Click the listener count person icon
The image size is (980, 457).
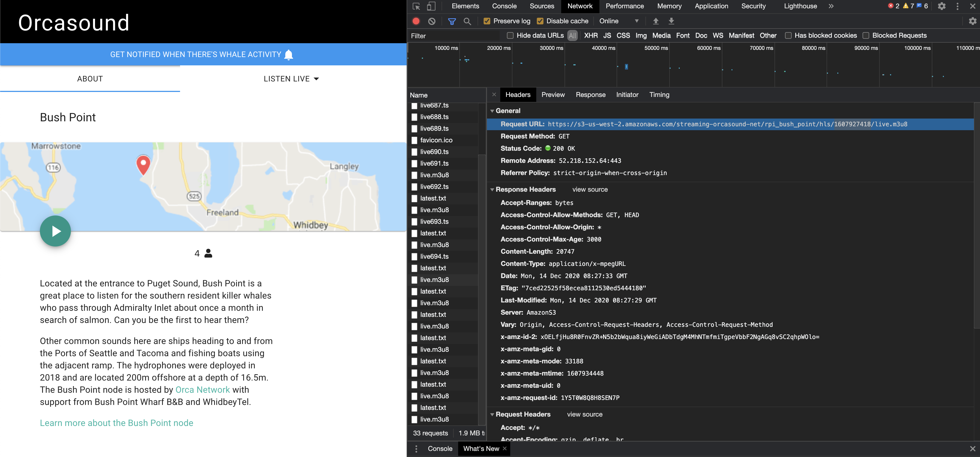(x=208, y=253)
